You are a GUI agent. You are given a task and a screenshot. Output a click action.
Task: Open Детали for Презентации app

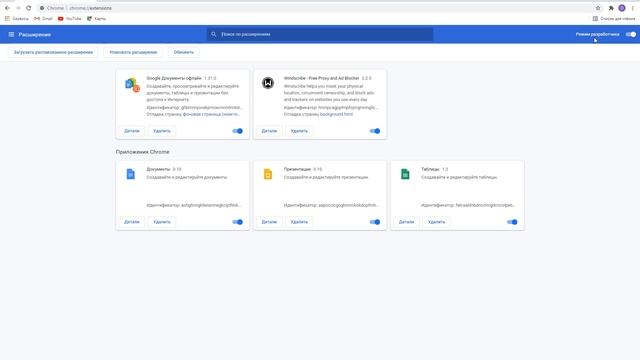[269, 222]
